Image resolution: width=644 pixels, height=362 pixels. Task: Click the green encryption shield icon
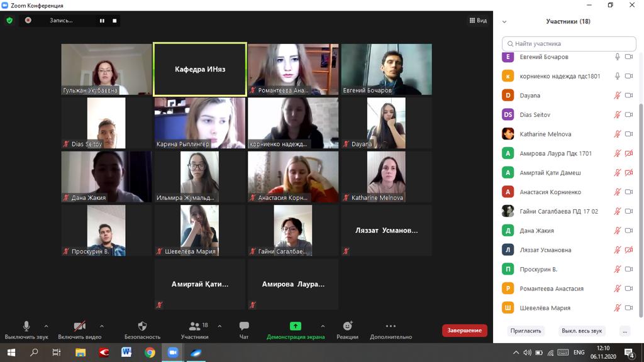(9, 20)
